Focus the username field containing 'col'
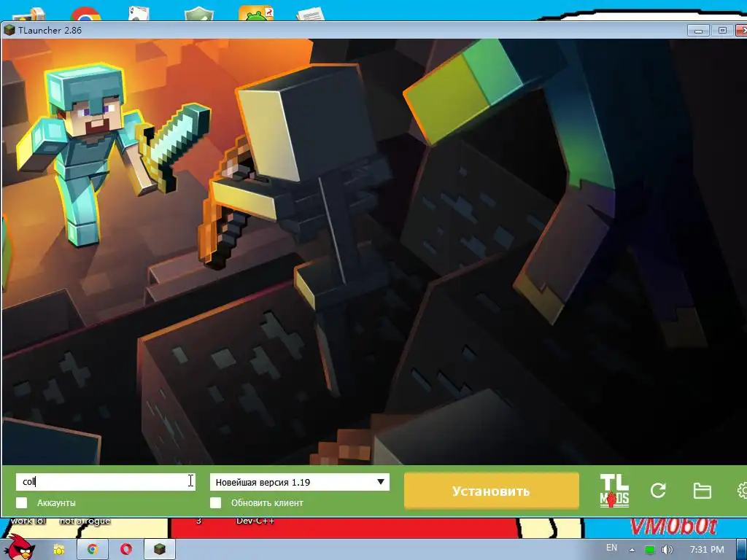 point(105,481)
